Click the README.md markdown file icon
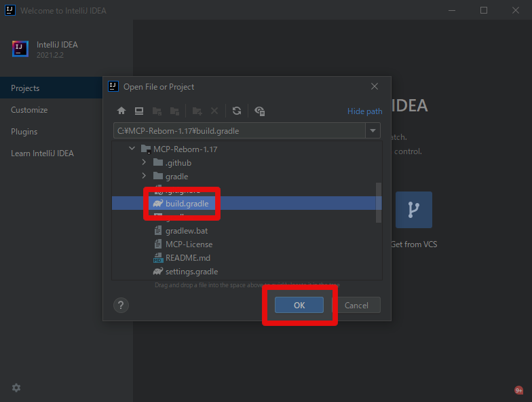532x402 pixels. click(x=158, y=258)
